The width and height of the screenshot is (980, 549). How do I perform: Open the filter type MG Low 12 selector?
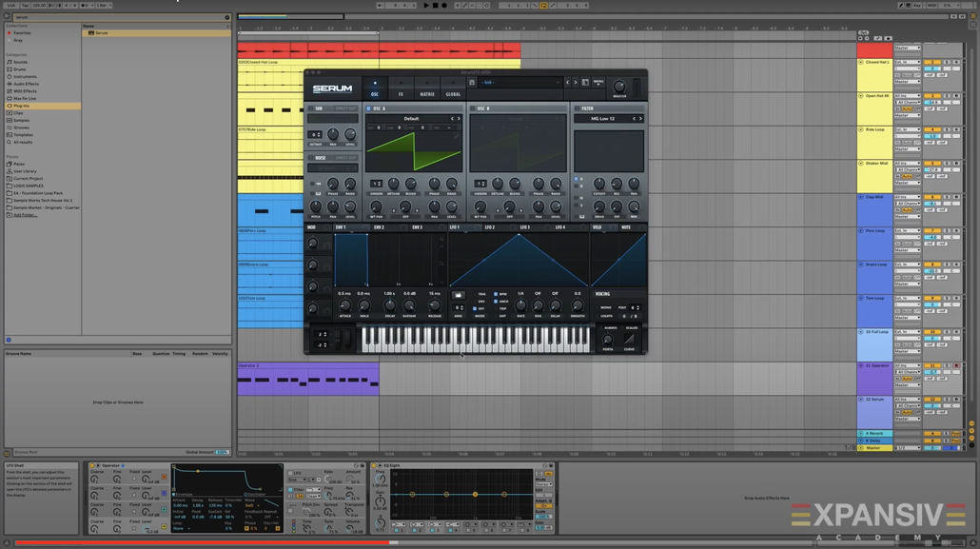(603, 118)
